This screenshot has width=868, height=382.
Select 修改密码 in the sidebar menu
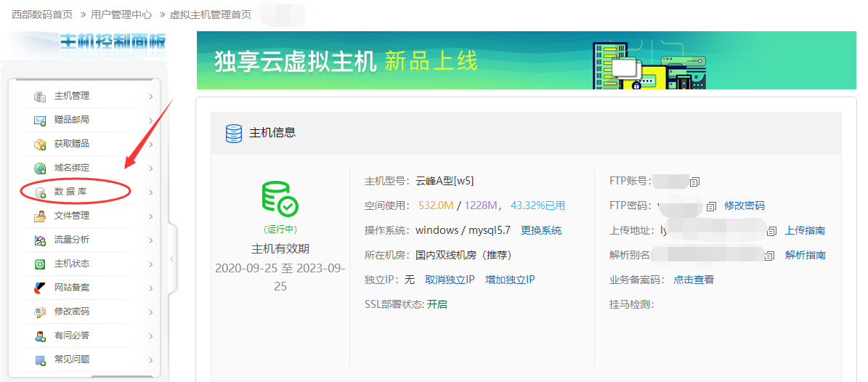coord(72,312)
